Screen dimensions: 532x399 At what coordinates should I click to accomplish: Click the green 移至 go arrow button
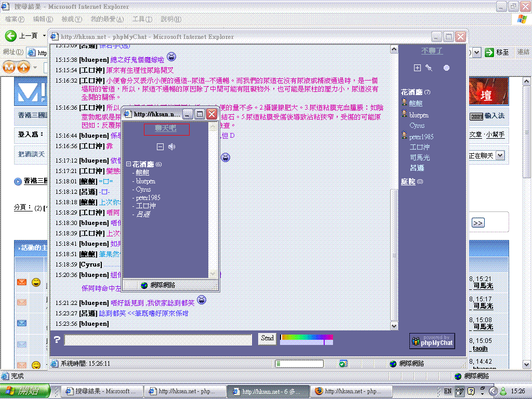click(489, 52)
